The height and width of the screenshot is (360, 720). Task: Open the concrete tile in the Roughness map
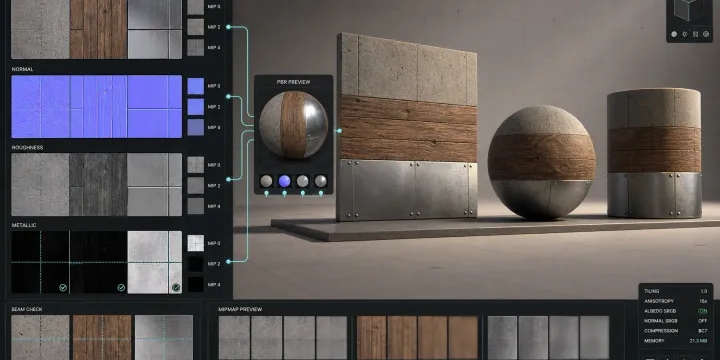coord(40,185)
